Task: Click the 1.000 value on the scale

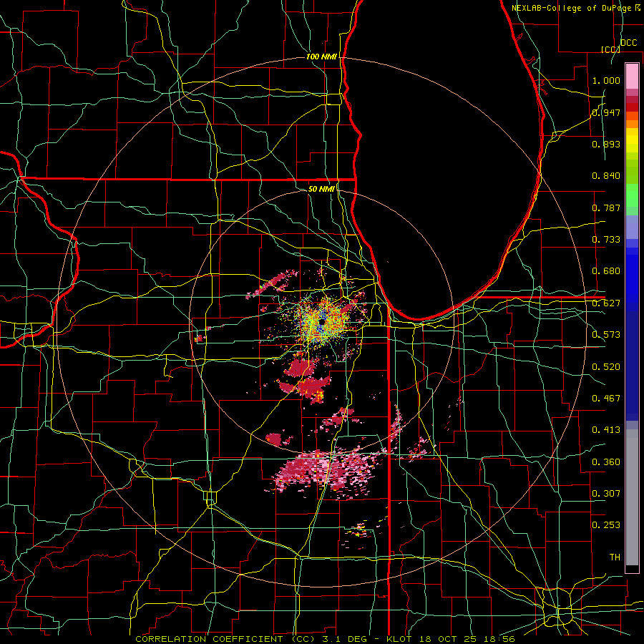Action: click(606, 80)
